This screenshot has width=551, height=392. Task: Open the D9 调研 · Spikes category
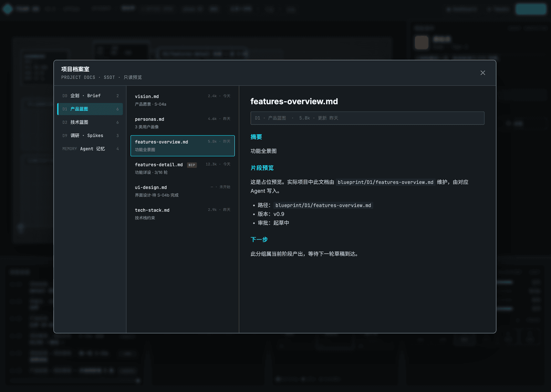tap(90, 136)
